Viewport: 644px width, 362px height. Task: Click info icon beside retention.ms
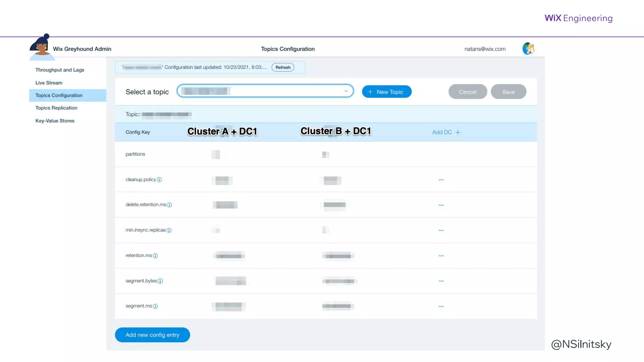[155, 256]
